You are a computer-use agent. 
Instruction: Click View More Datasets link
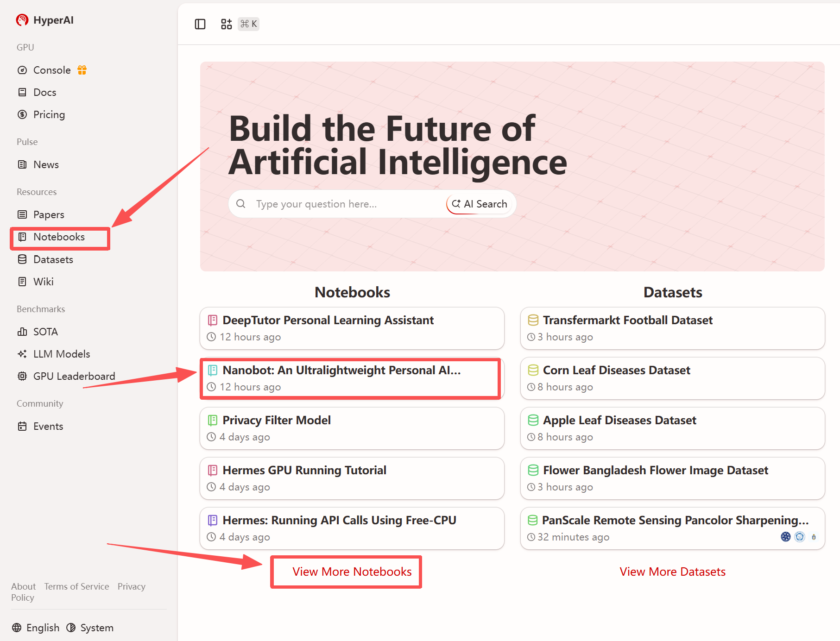[x=672, y=572]
